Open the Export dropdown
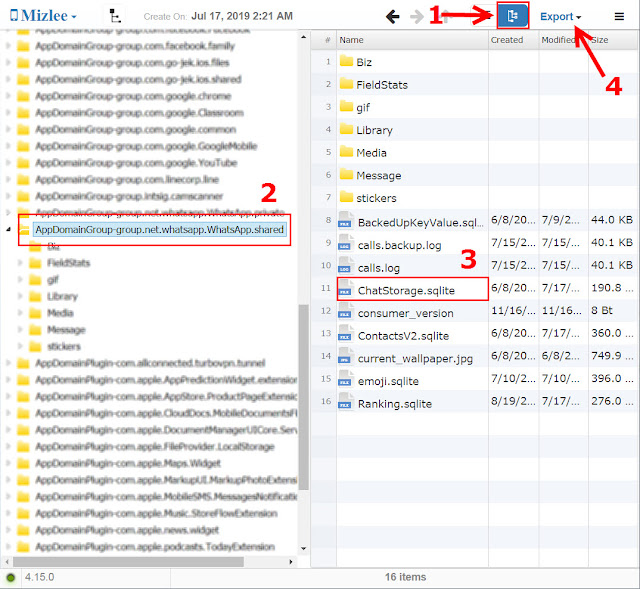This screenshot has width=640, height=589. [x=560, y=17]
